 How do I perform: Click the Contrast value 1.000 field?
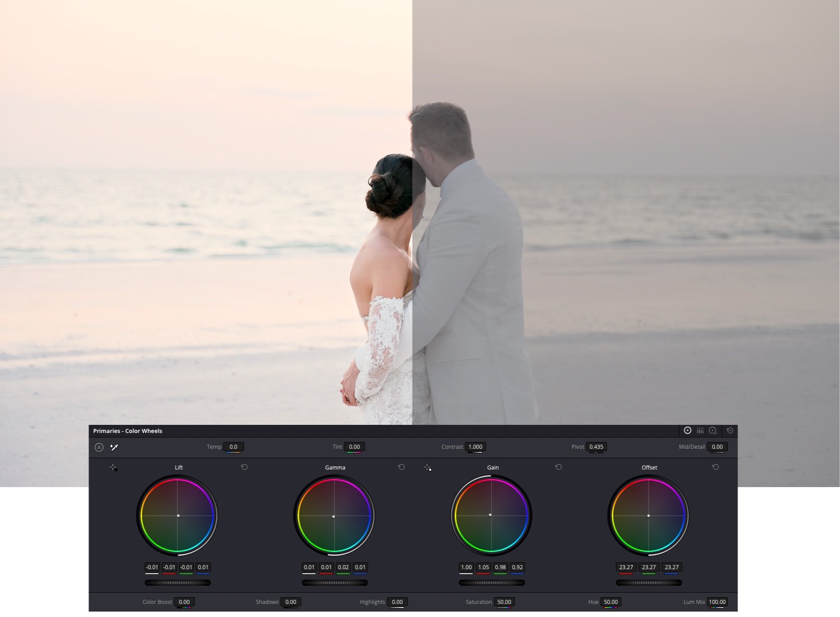pyautogui.click(x=475, y=447)
